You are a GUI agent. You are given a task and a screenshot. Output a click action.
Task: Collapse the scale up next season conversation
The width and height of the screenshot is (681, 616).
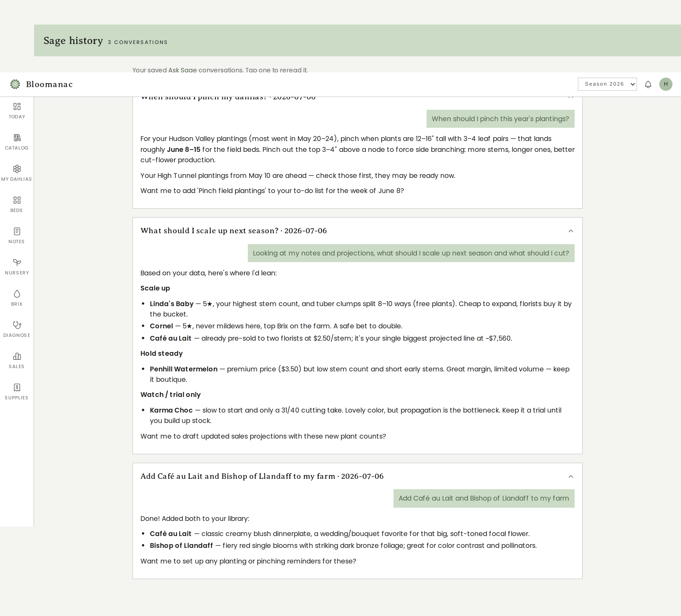571,231
